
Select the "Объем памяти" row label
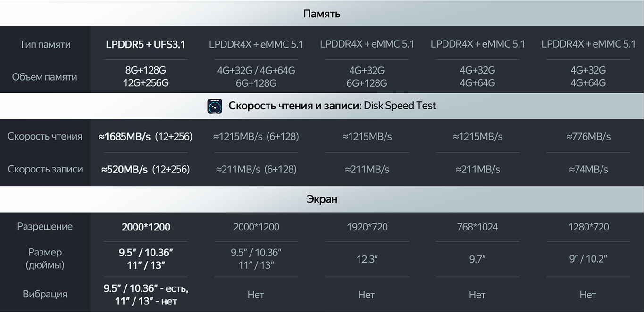pyautogui.click(x=45, y=77)
